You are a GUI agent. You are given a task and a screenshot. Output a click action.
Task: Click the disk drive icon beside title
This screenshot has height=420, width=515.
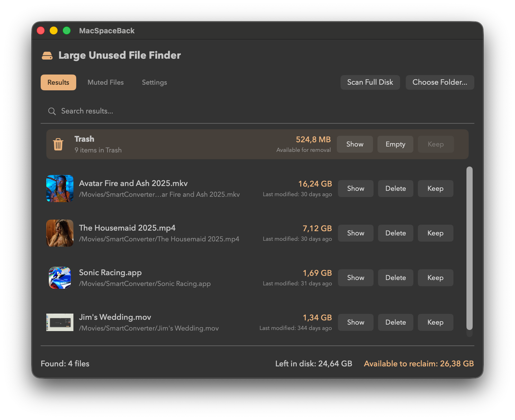pyautogui.click(x=47, y=56)
